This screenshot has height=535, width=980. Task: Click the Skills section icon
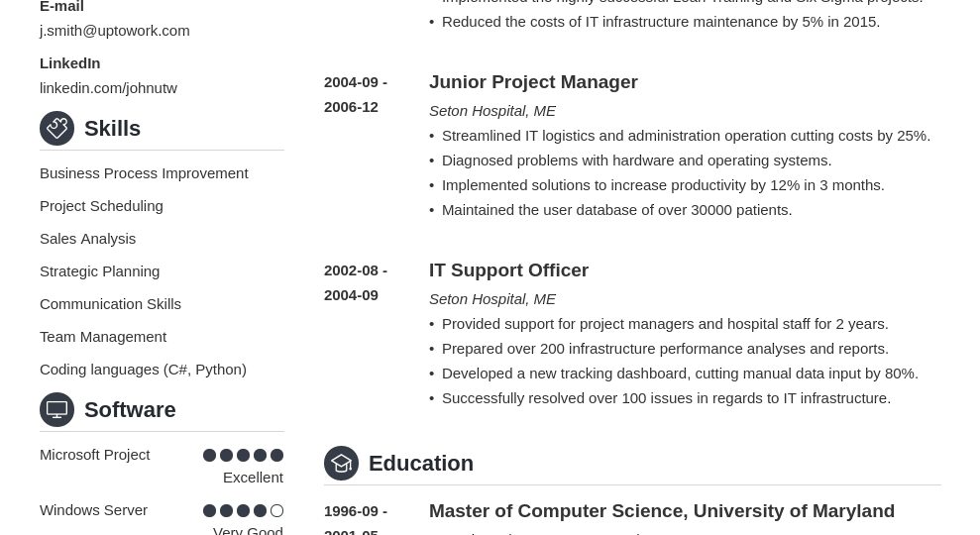point(56,129)
